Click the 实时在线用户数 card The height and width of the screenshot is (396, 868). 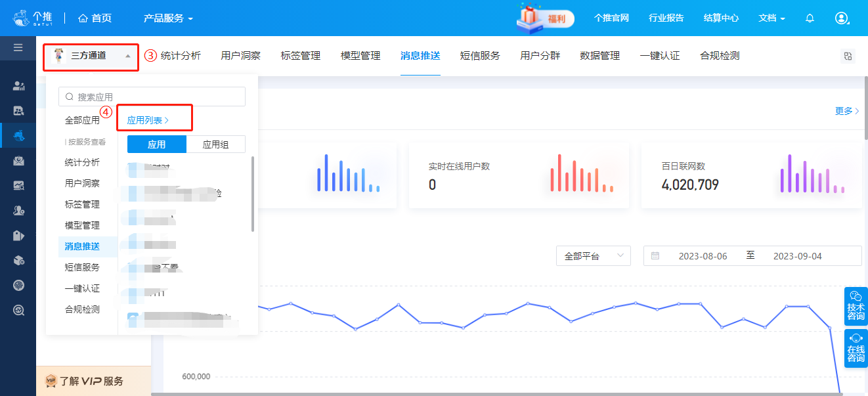[519, 176]
